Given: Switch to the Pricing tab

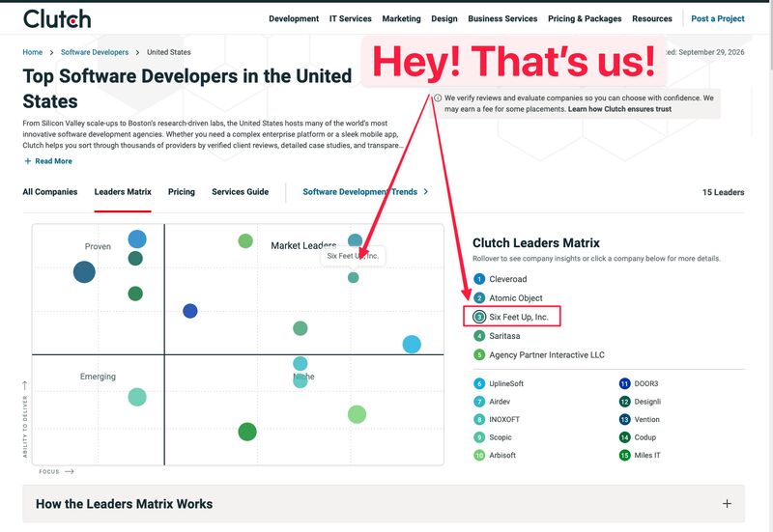Looking at the screenshot, I should tap(182, 192).
